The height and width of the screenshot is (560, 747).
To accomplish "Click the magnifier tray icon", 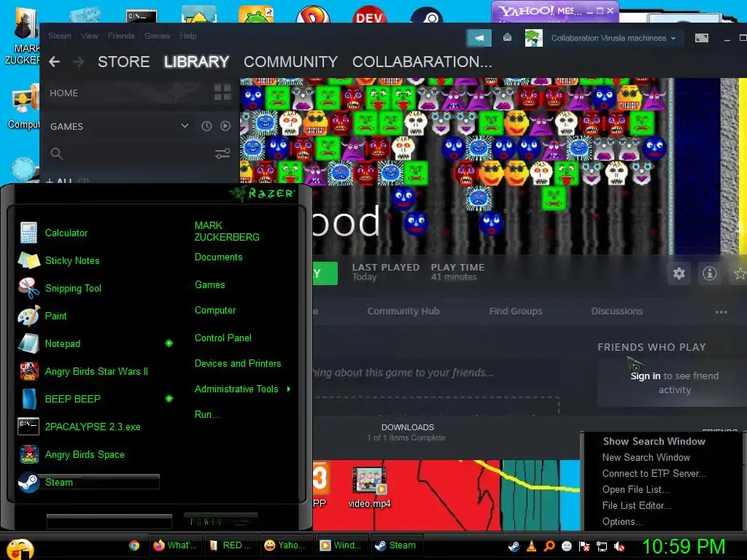I will pyautogui.click(x=549, y=546).
